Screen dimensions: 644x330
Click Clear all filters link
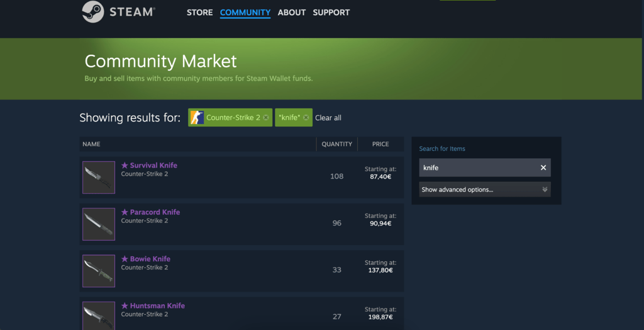click(328, 118)
